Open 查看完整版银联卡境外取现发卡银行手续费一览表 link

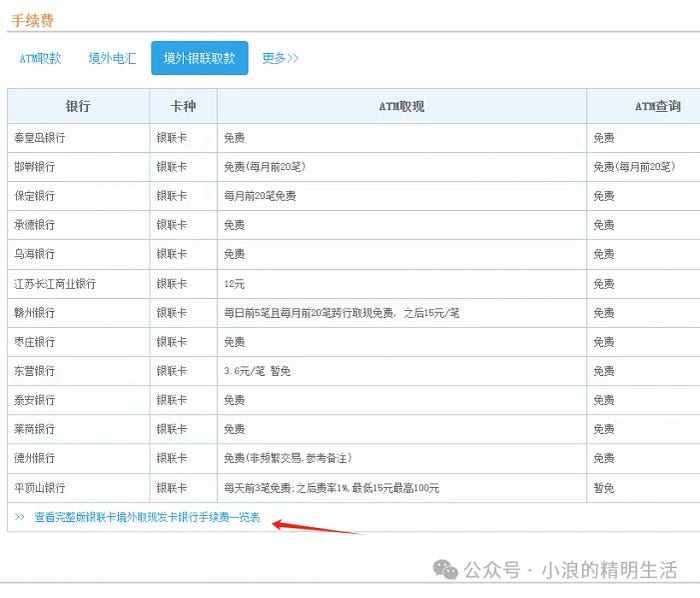tap(147, 517)
